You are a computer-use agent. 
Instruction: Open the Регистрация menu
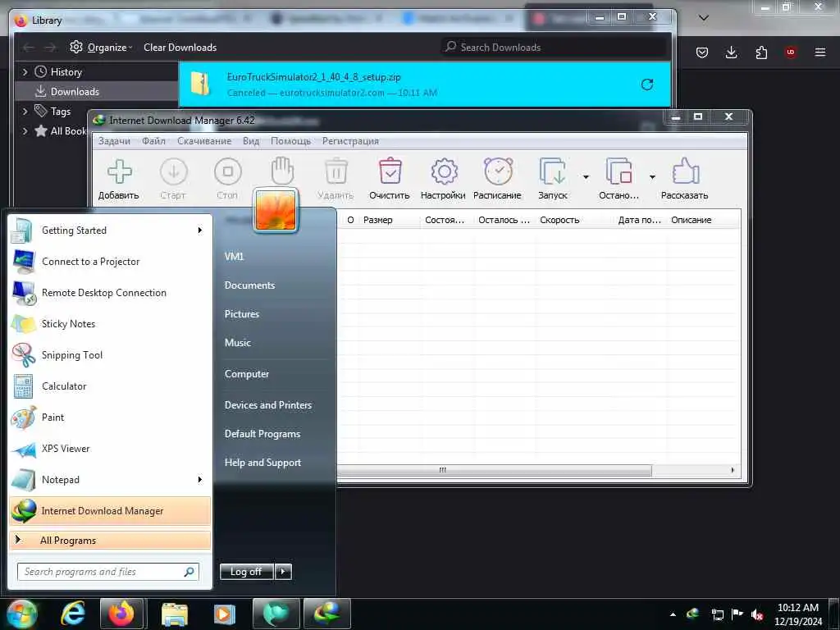point(350,141)
